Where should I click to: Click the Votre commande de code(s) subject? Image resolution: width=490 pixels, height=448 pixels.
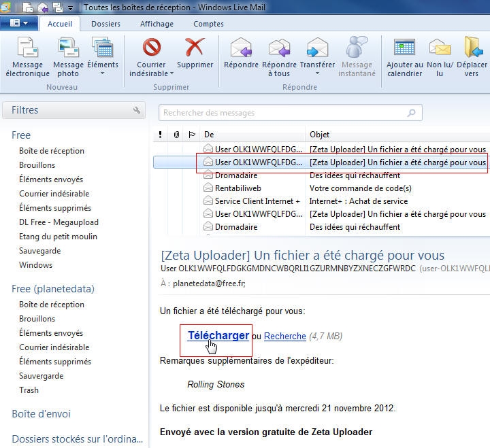[x=360, y=188]
